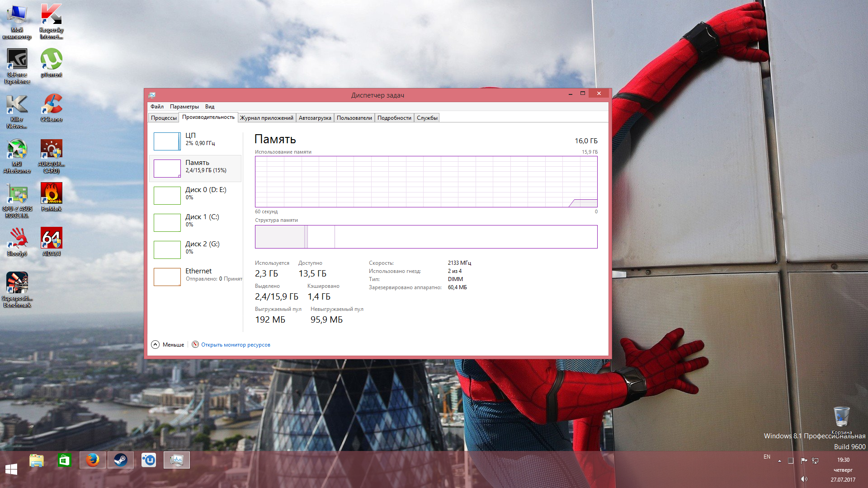Select the Killer Network desktop icon
This screenshot has width=868, height=488.
pyautogui.click(x=17, y=111)
